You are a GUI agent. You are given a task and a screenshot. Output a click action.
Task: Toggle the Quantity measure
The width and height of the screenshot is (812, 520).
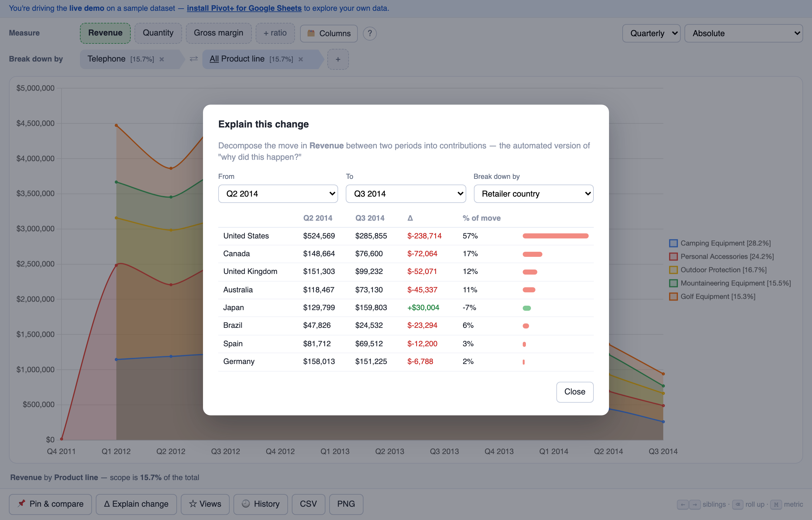pos(158,33)
